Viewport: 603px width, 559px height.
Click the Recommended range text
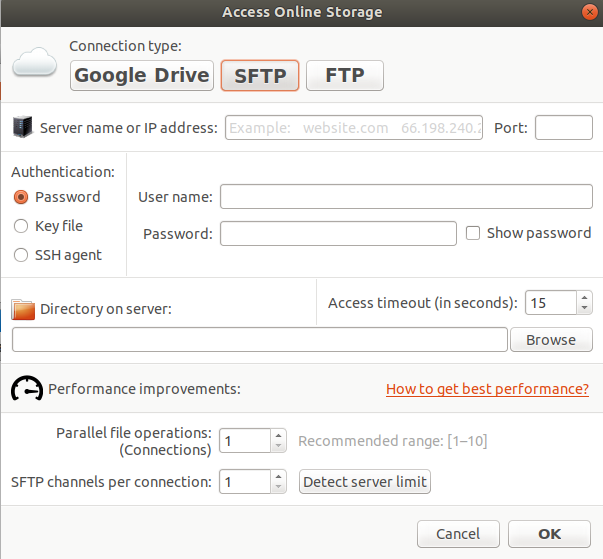[x=393, y=441]
